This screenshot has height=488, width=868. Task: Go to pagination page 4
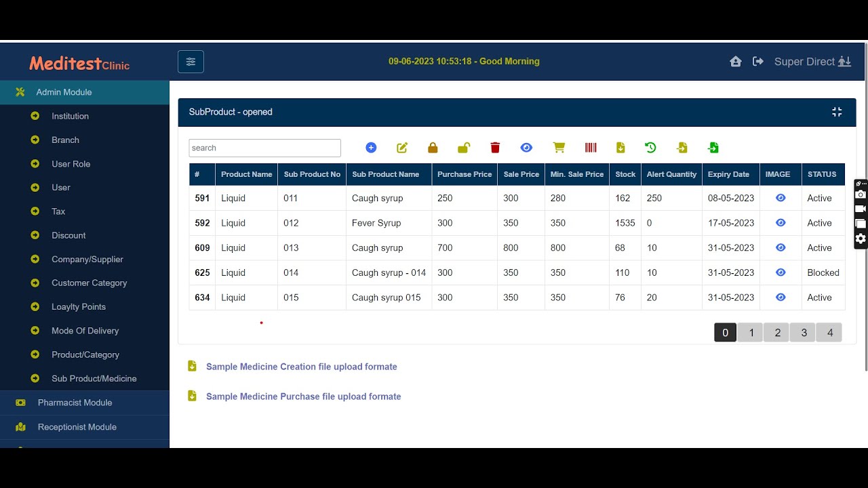tap(829, 332)
